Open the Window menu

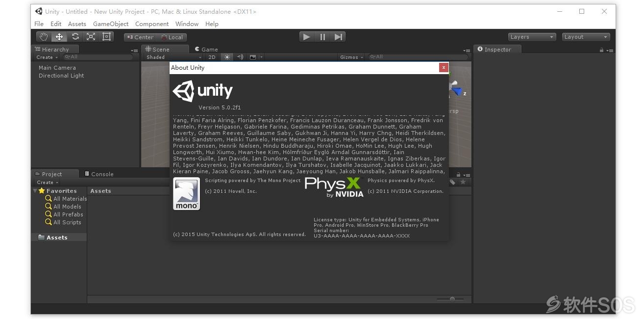point(187,24)
